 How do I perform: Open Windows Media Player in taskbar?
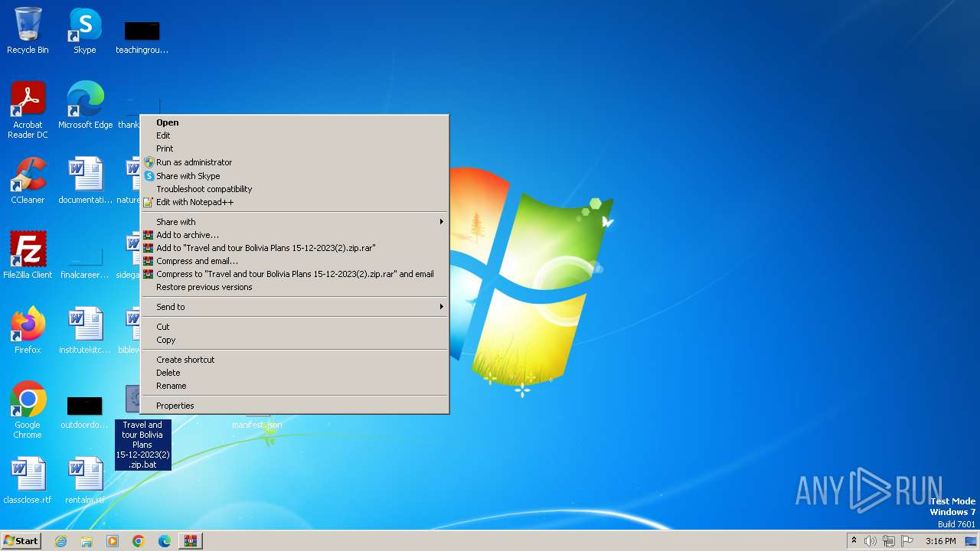113,541
